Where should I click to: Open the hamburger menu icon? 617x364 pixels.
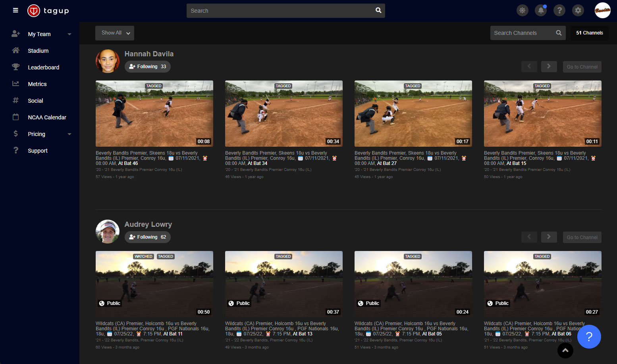[x=15, y=10]
